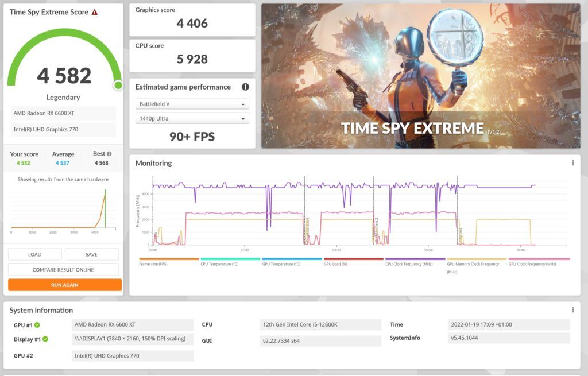Open the Battlefield V game dropdown
Image resolution: width=588 pixels, height=376 pixels.
click(192, 104)
